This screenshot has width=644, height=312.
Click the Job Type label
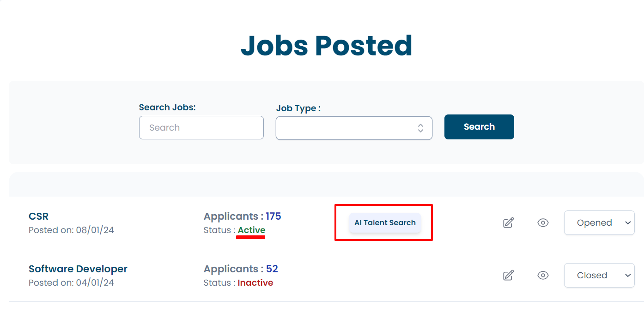click(298, 108)
